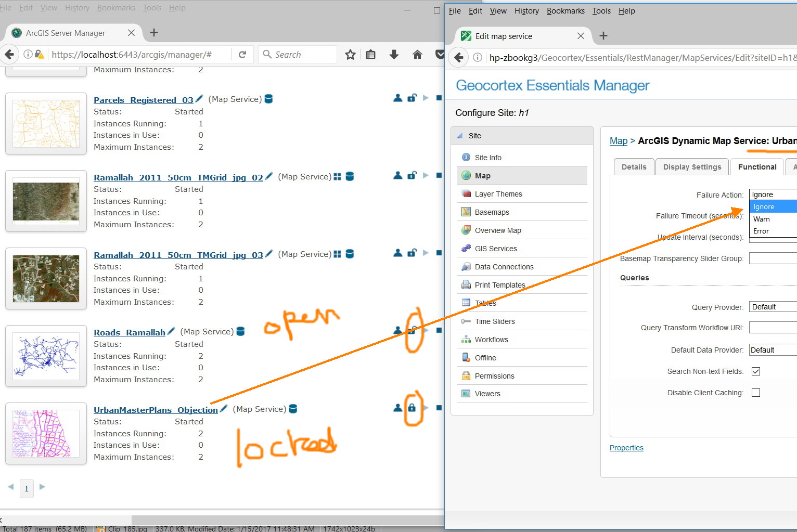Screen dimensions: 797x532
Task: Click the Properties link
Action: [626, 448]
